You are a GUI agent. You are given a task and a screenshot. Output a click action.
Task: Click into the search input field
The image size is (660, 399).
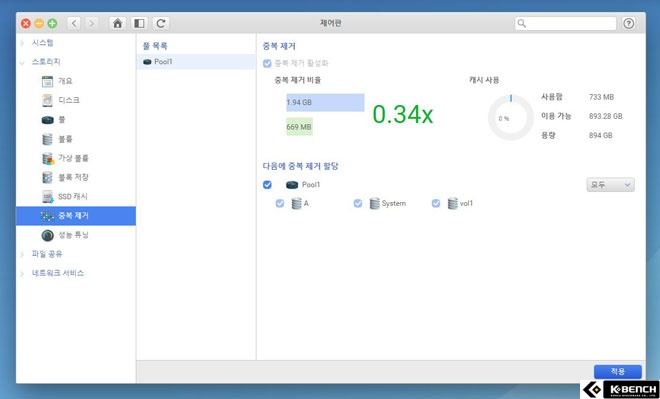(x=565, y=24)
